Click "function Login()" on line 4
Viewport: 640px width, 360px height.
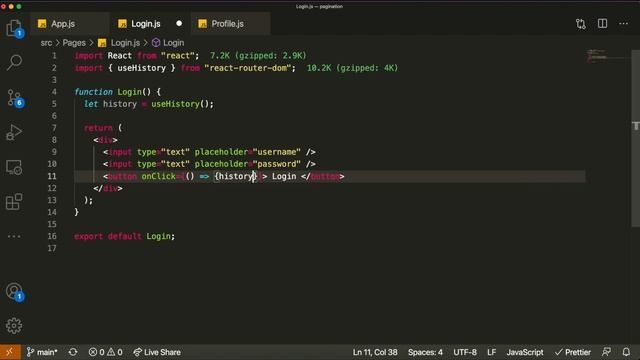click(113, 92)
